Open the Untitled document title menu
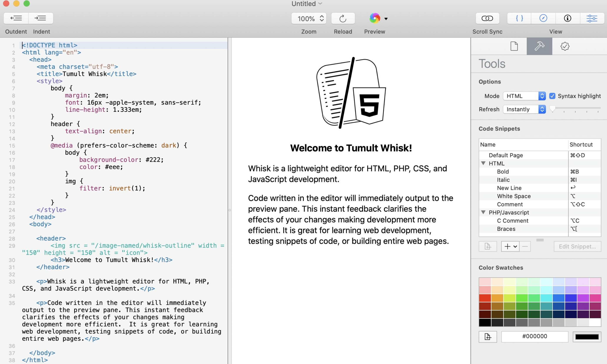Screen dimensions: 607x364 click(307, 4)
